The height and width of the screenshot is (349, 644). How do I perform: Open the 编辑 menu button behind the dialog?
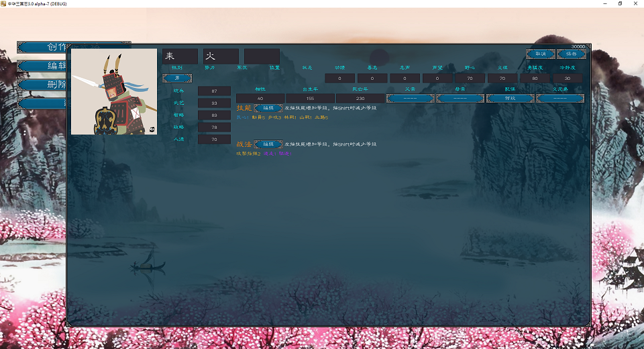pos(42,66)
